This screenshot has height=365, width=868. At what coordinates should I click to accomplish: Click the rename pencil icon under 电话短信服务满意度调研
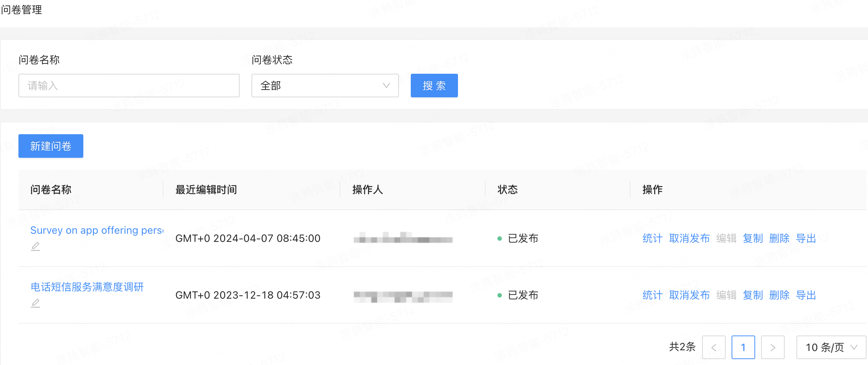point(35,303)
